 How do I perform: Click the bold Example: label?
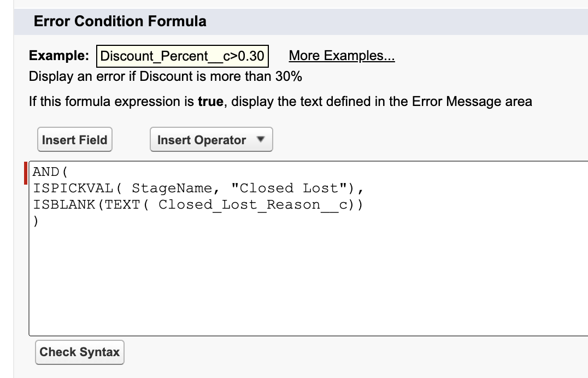[x=59, y=56]
